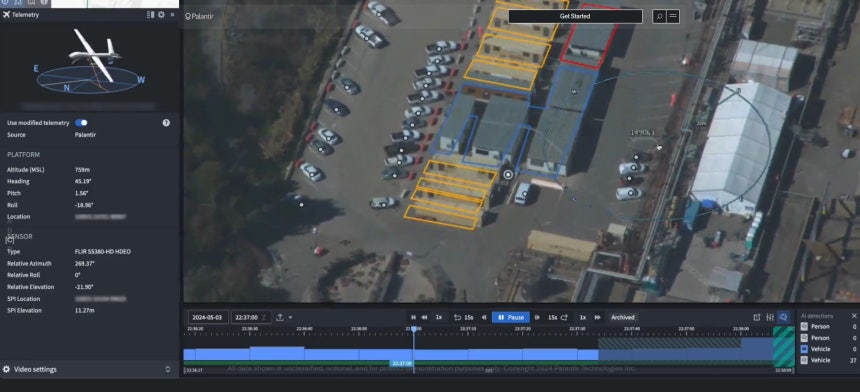Expand the Video settings section
Image resolution: width=860 pixels, height=392 pixels.
(89, 370)
